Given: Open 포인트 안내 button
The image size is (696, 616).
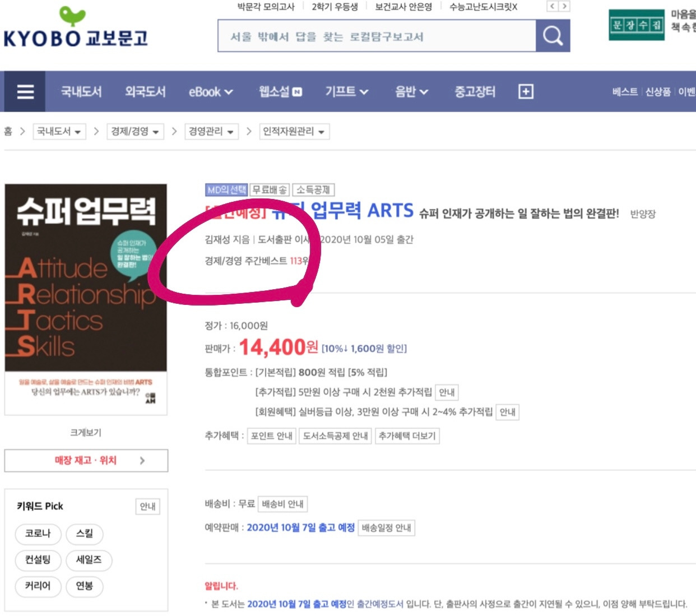Looking at the screenshot, I should (272, 436).
